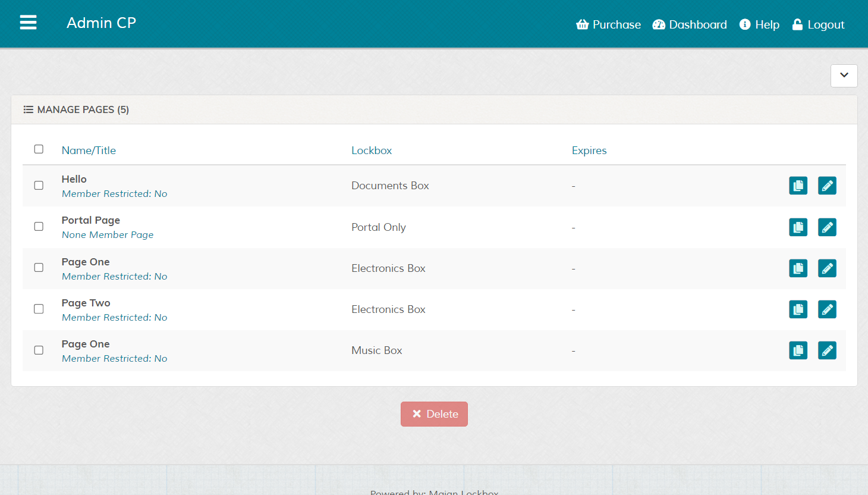868x495 pixels.
Task: Edit Page One in Music Box
Action: 827,350
